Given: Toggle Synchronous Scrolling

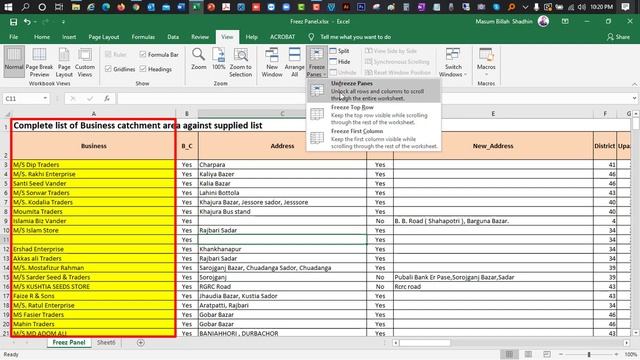Looking at the screenshot, I should [x=397, y=62].
